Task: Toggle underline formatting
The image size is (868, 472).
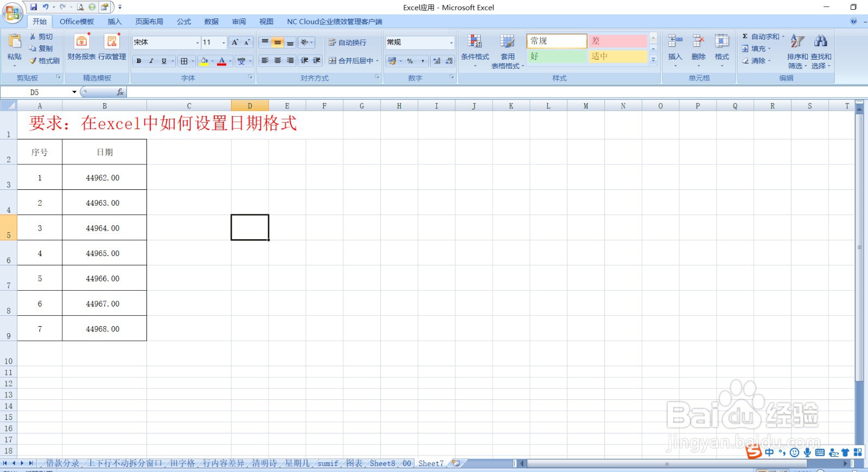Action: click(164, 61)
